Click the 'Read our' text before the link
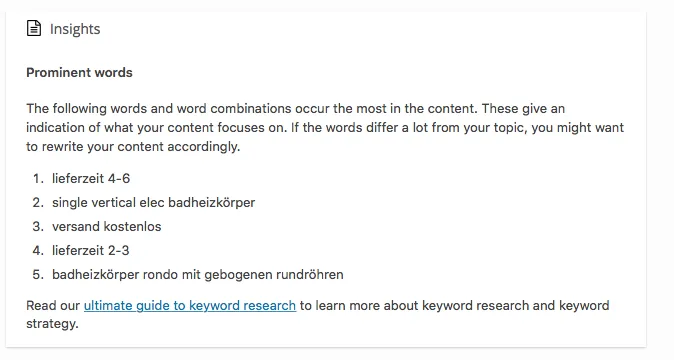 tap(53, 305)
